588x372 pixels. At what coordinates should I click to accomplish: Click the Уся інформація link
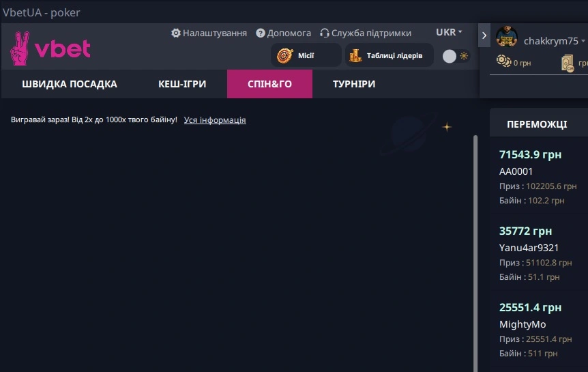(215, 120)
